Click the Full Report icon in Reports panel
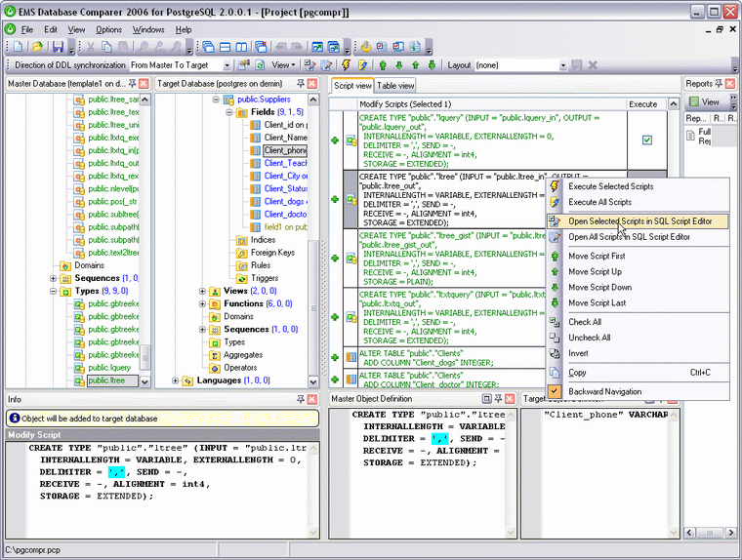Image resolution: width=742 pixels, height=560 pixels. [691, 136]
